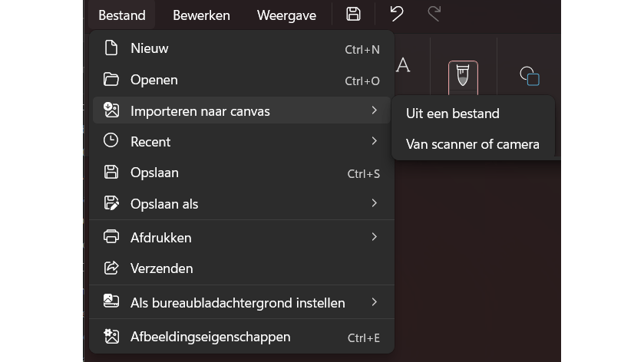The width and height of the screenshot is (644, 362).
Task: Open the Bewerken menu
Action: tap(201, 15)
